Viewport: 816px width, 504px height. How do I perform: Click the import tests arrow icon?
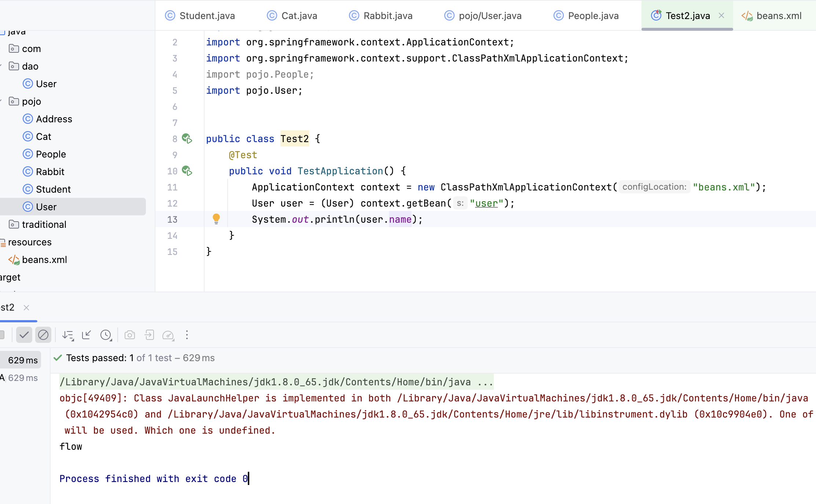click(x=149, y=335)
